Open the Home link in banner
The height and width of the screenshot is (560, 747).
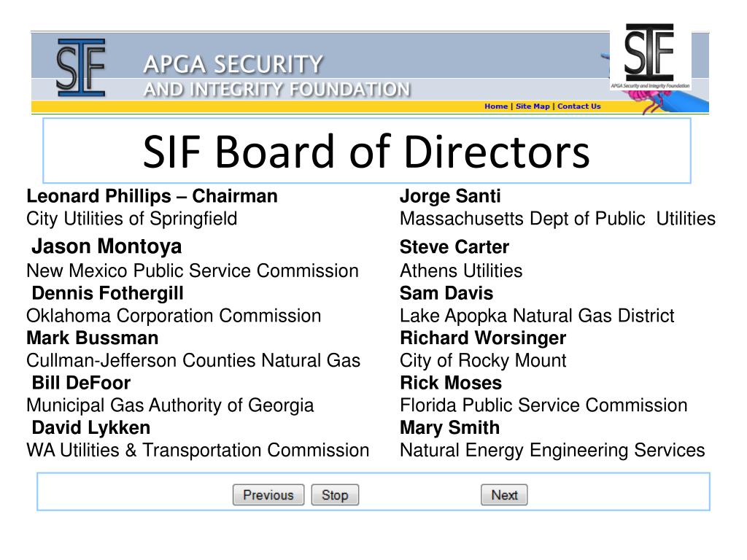(496, 106)
